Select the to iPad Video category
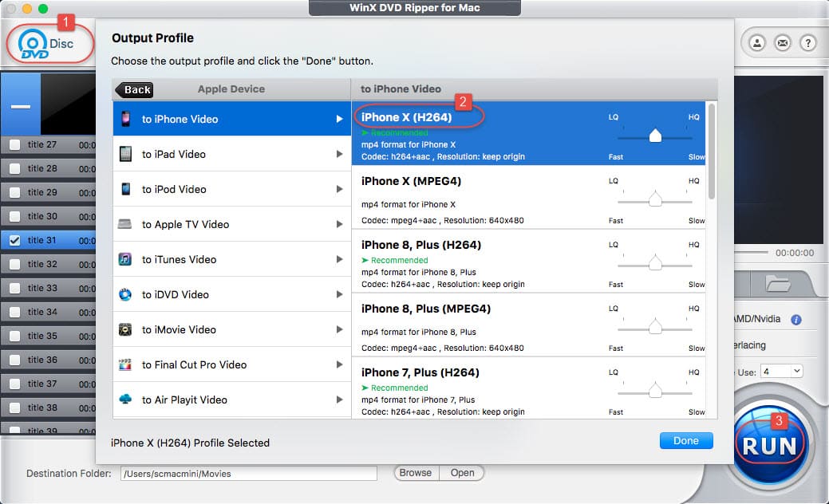The width and height of the screenshot is (829, 504). (x=232, y=154)
